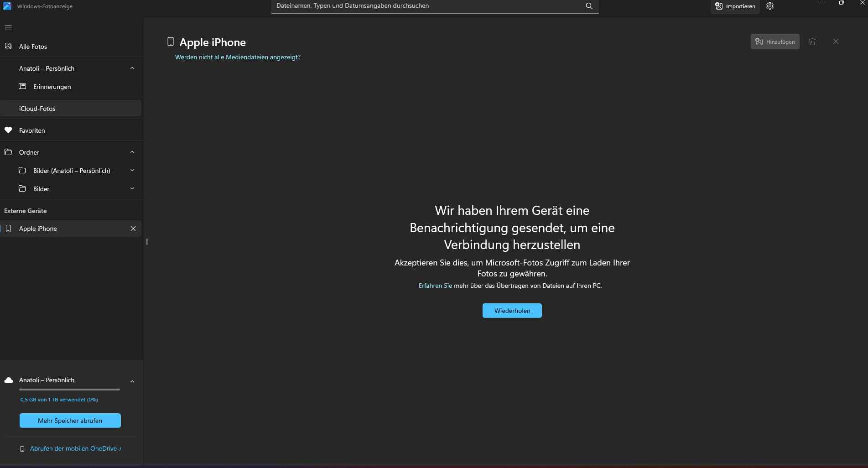This screenshot has height=468, width=868.
Task: Select Apple iPhone under Externe Geräte
Action: pos(71,229)
